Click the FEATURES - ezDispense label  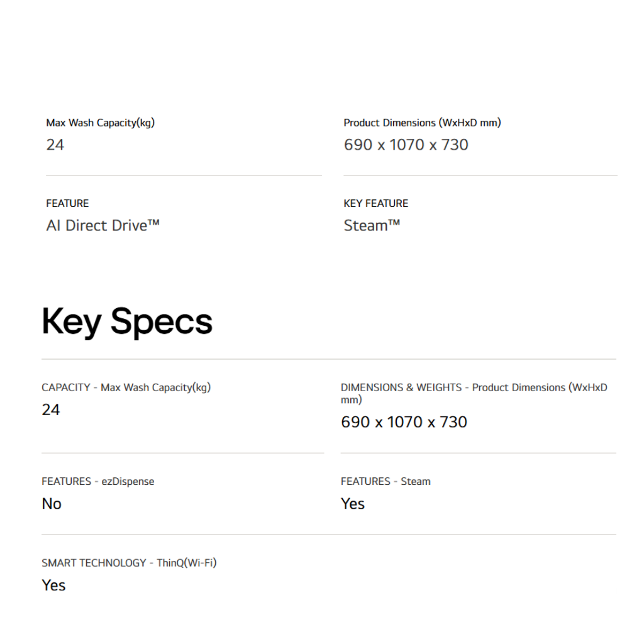click(x=97, y=481)
